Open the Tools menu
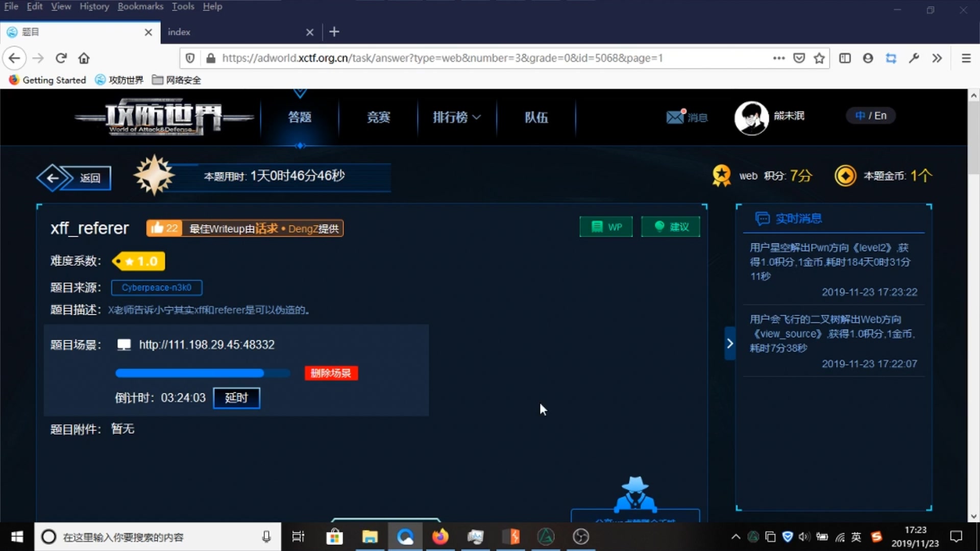 [183, 6]
